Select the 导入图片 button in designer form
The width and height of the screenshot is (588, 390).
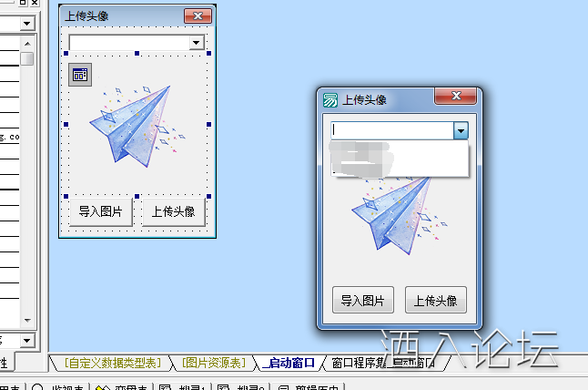tap(100, 211)
